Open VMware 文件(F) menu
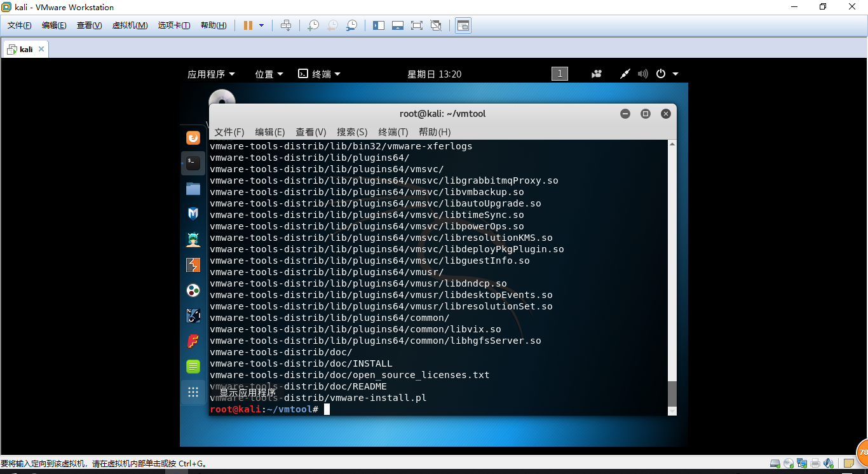 (20, 25)
